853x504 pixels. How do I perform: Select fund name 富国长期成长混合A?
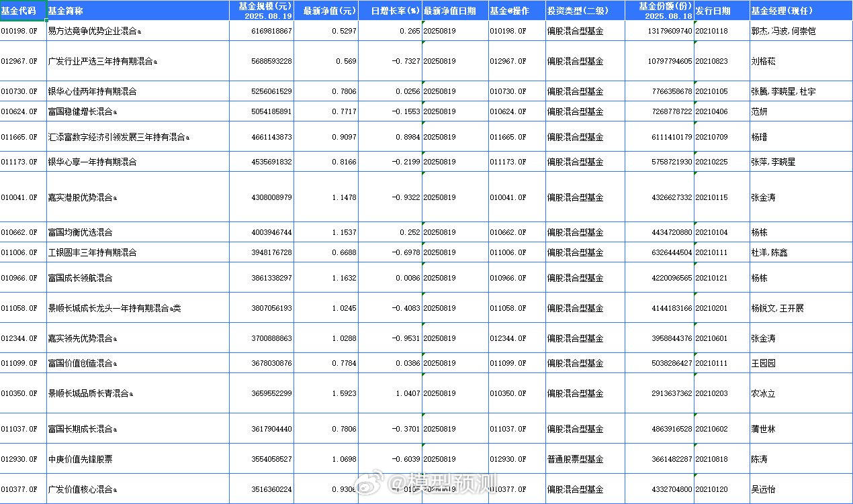pyautogui.click(x=138, y=429)
